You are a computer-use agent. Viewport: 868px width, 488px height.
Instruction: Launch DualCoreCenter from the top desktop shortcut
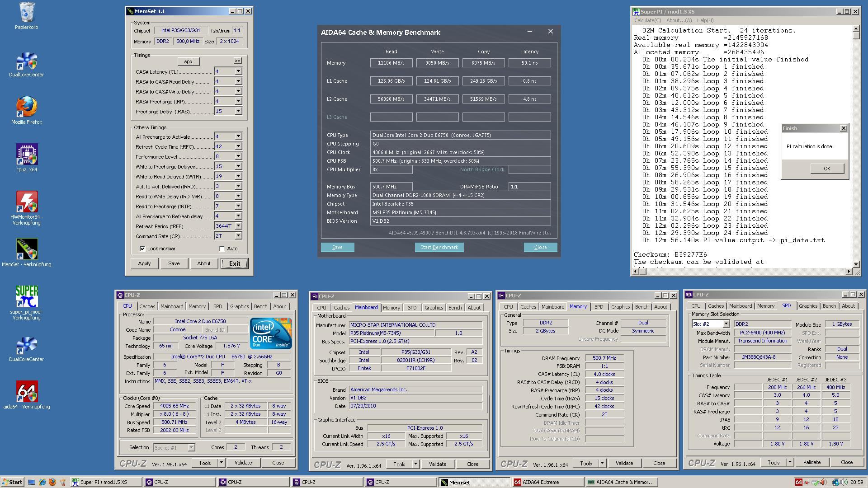(x=26, y=65)
